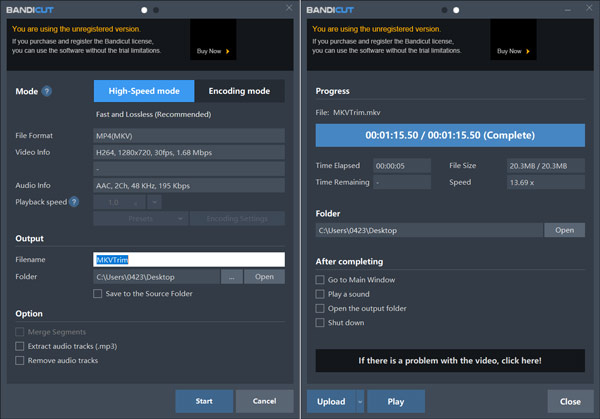Minimize the right Bandicut window
Screen dimensions: 600x419
coord(568,10)
